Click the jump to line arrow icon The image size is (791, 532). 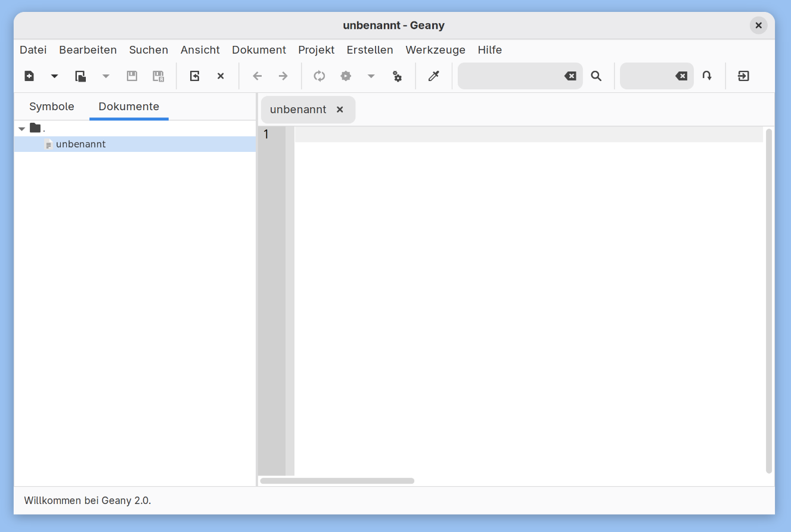pyautogui.click(x=707, y=76)
